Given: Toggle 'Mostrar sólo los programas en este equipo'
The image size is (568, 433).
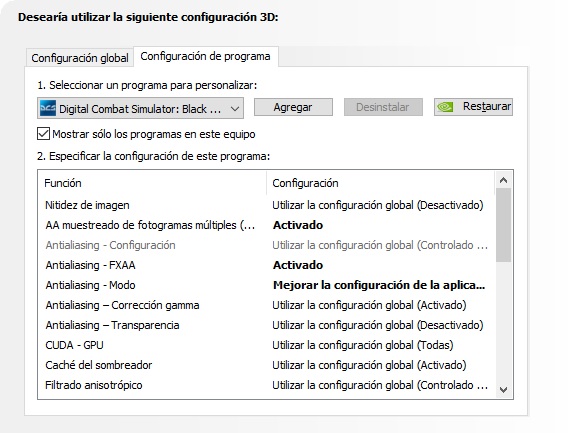Looking at the screenshot, I should [43, 134].
